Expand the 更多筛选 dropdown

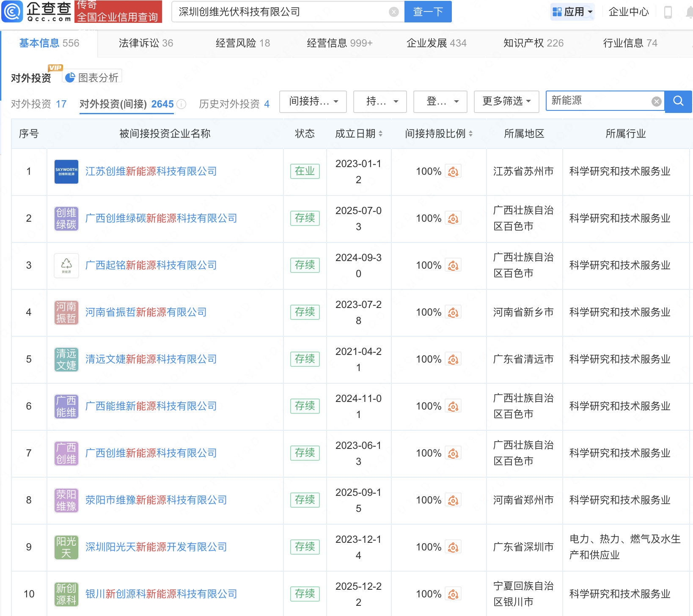(506, 102)
